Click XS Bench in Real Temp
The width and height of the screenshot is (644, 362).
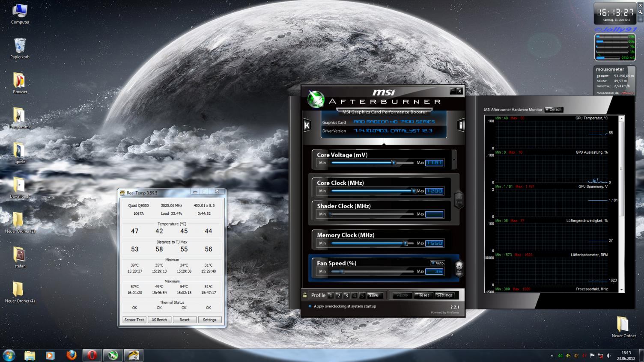[159, 320]
